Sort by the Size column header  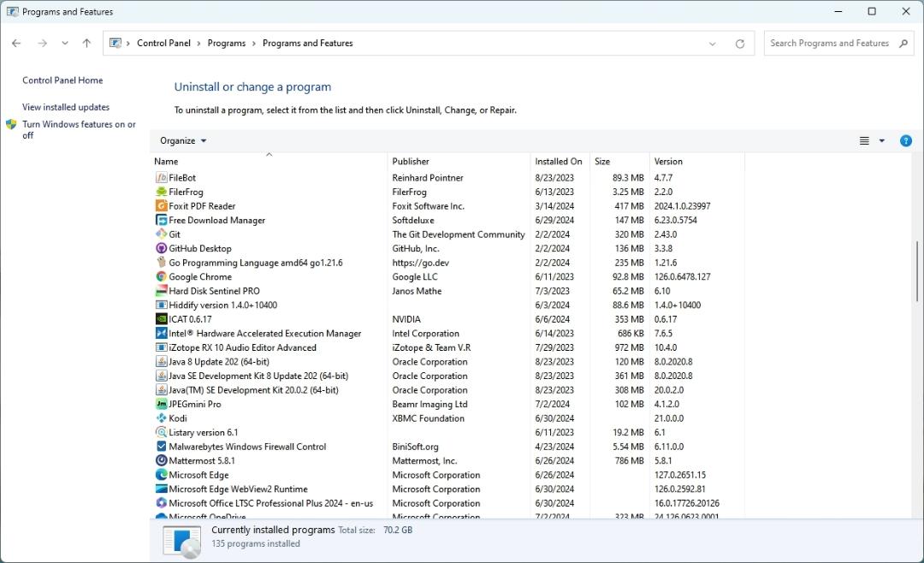pyautogui.click(x=619, y=161)
